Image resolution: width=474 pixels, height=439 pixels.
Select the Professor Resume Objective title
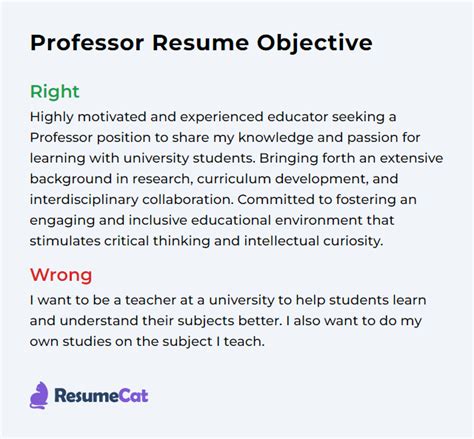(x=201, y=44)
